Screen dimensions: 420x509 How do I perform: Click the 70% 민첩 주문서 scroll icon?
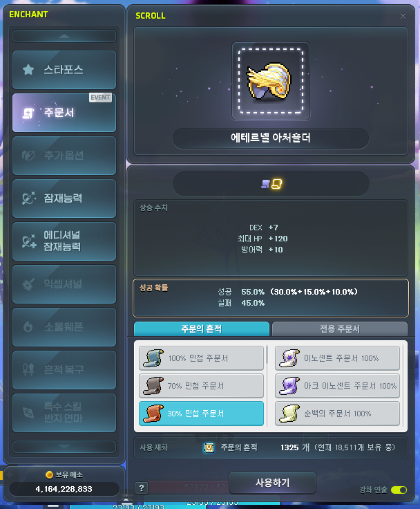[153, 386]
